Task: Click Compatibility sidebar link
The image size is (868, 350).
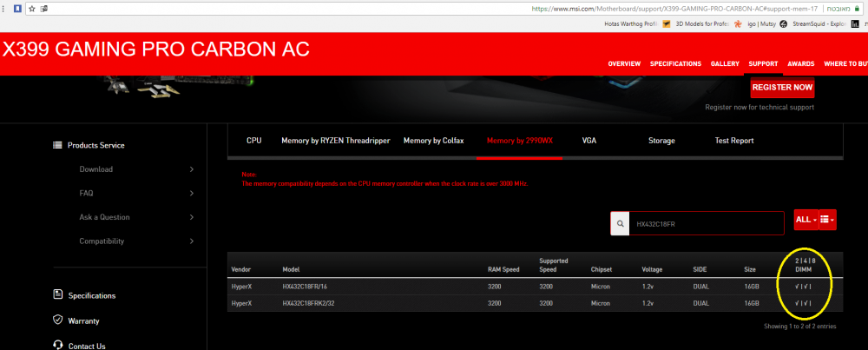Action: coord(102,241)
